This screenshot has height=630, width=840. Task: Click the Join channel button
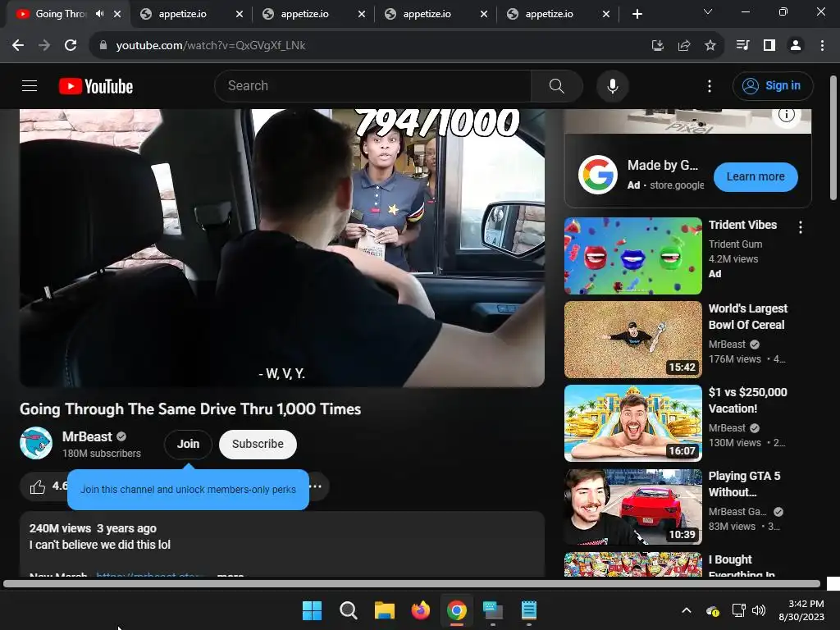pyautogui.click(x=188, y=444)
